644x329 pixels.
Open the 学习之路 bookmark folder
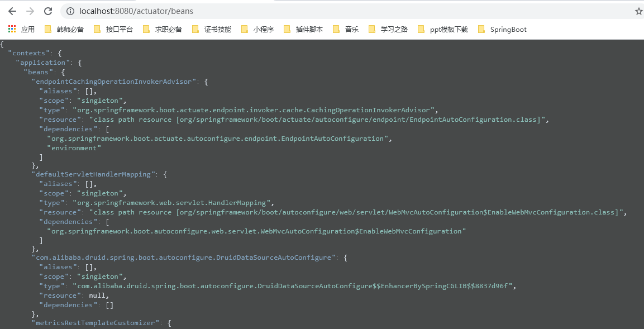pos(388,29)
